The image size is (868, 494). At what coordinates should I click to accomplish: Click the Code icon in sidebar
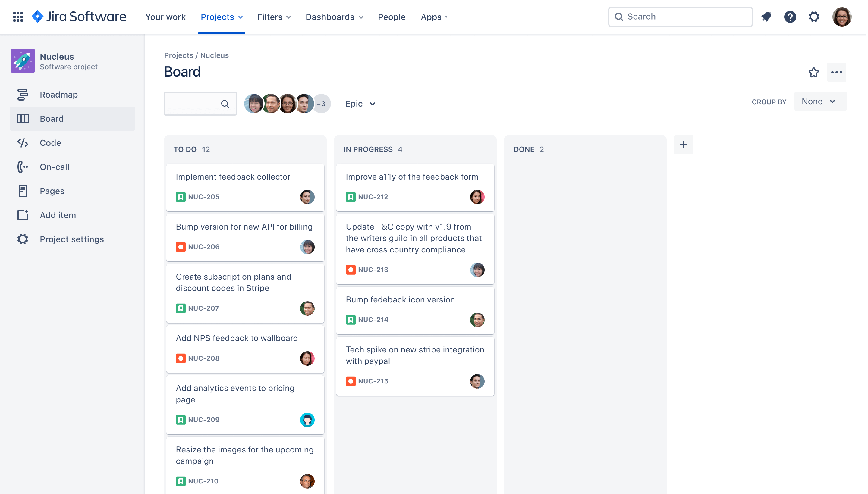tap(22, 142)
